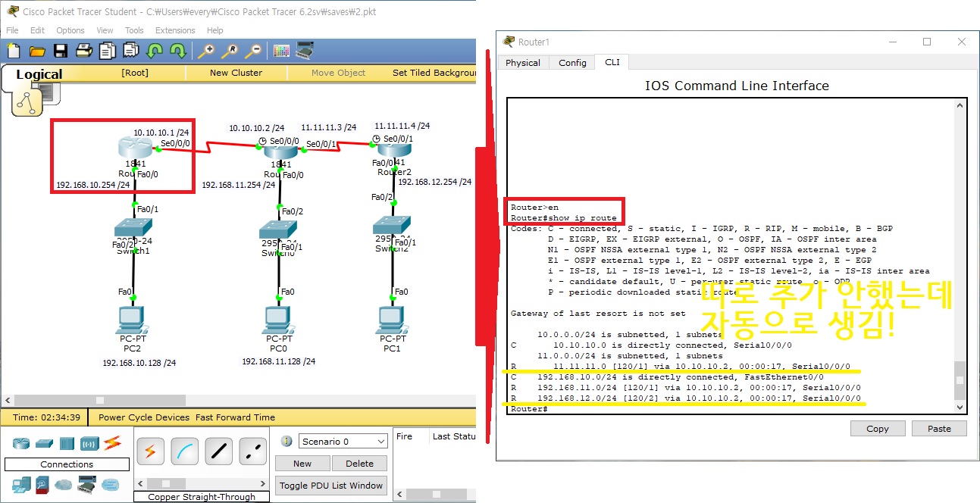Reset zoom with the R magnifier icon
The width and height of the screenshot is (980, 503).
[x=229, y=51]
